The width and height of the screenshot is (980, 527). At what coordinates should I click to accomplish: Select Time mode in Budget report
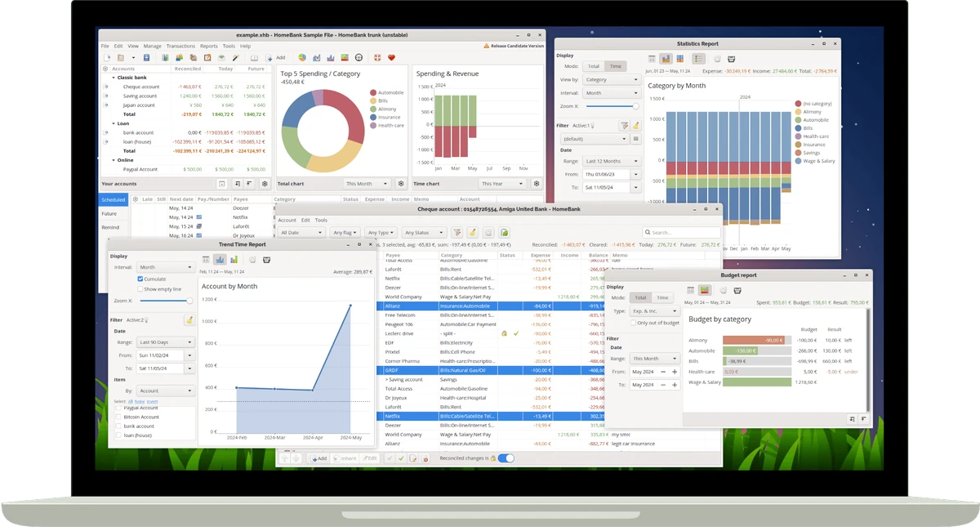click(x=662, y=297)
